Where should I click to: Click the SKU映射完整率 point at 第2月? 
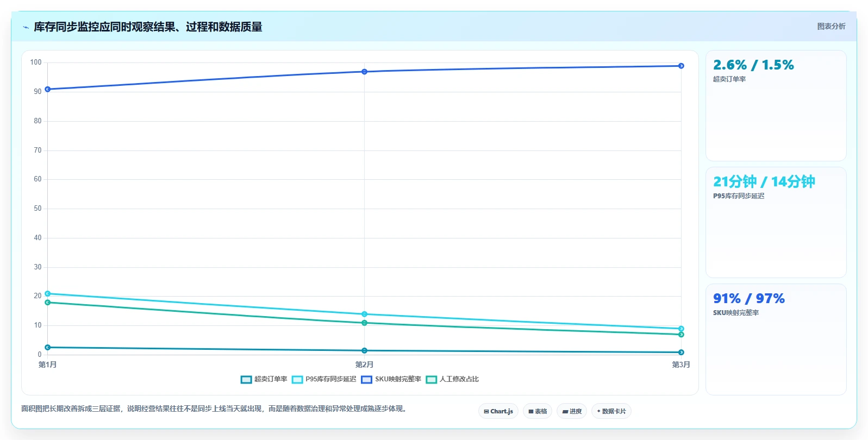pyautogui.click(x=365, y=72)
